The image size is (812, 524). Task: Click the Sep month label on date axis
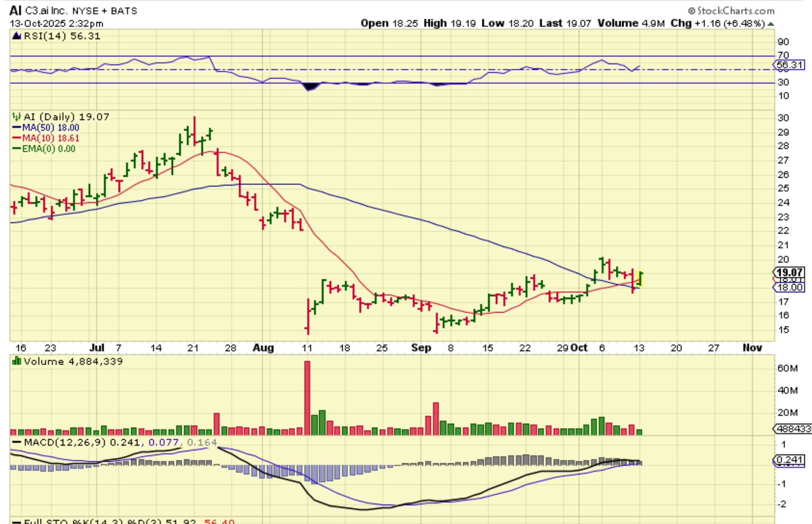[x=421, y=348]
